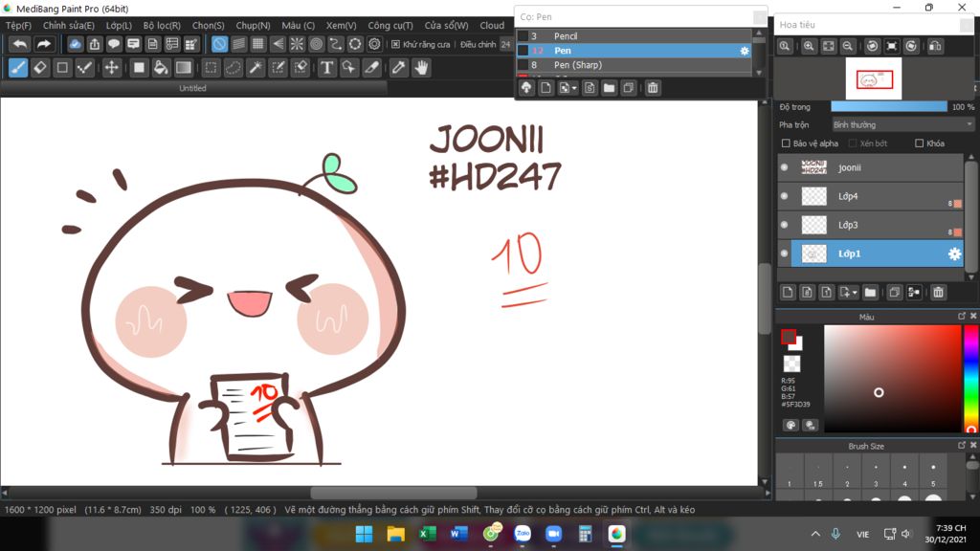Select the Lasso selection tool

(234, 68)
